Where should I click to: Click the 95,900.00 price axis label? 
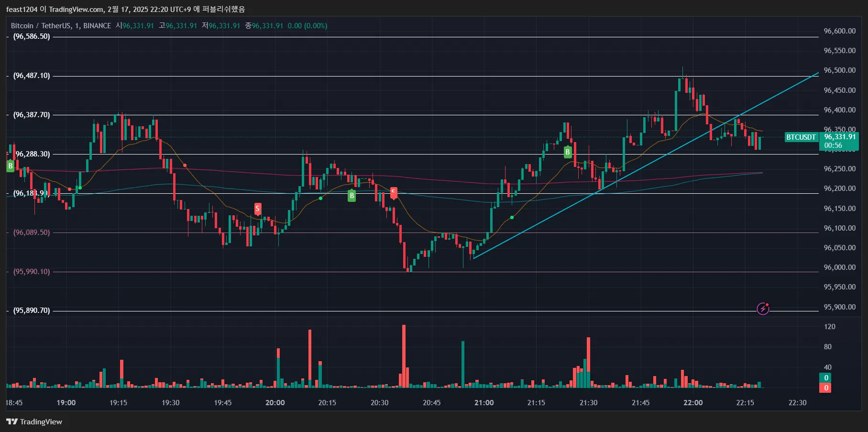[839, 307]
